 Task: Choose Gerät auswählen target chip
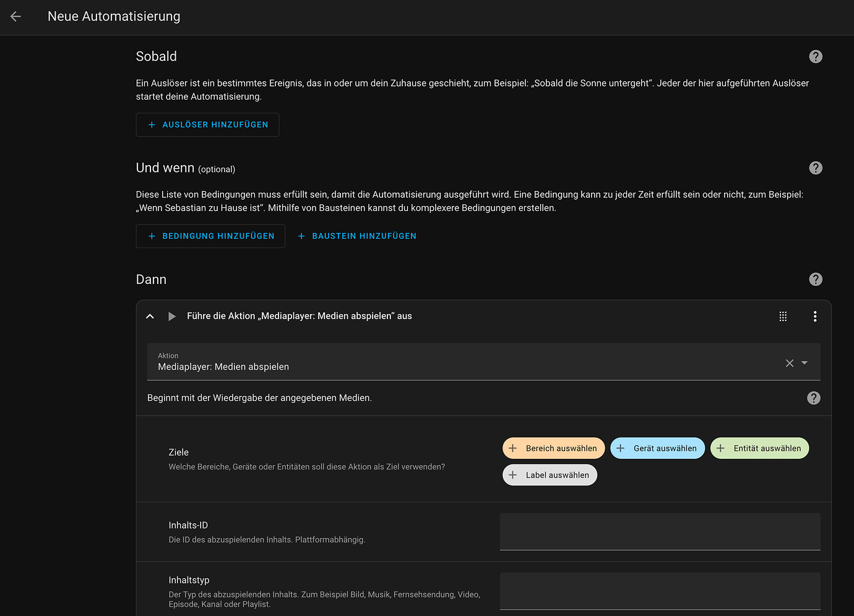pyautogui.click(x=657, y=448)
